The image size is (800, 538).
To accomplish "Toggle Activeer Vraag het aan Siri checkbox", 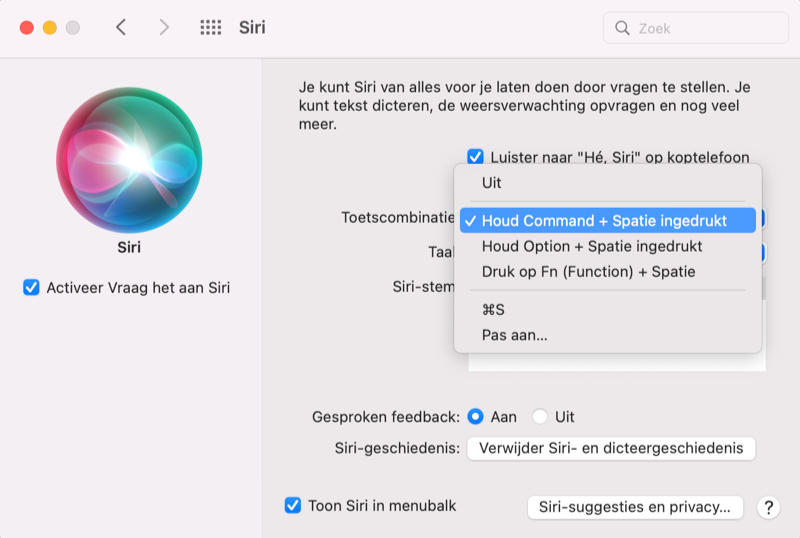I will [x=31, y=287].
